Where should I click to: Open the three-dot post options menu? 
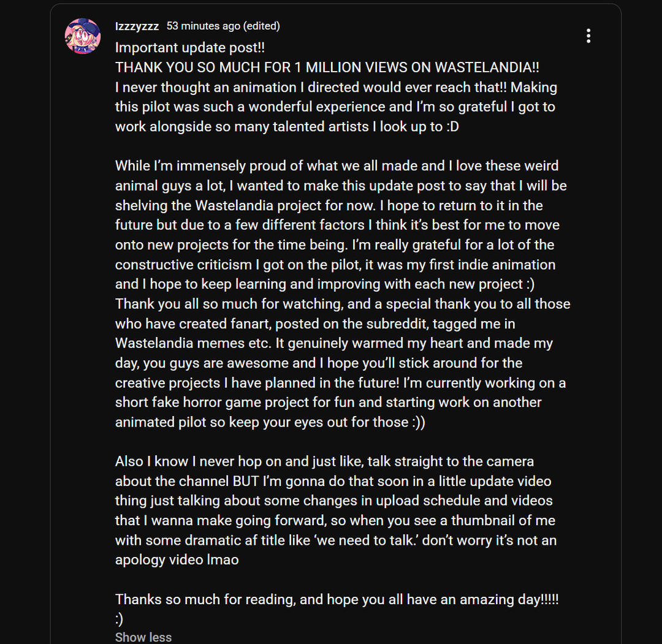click(x=588, y=36)
